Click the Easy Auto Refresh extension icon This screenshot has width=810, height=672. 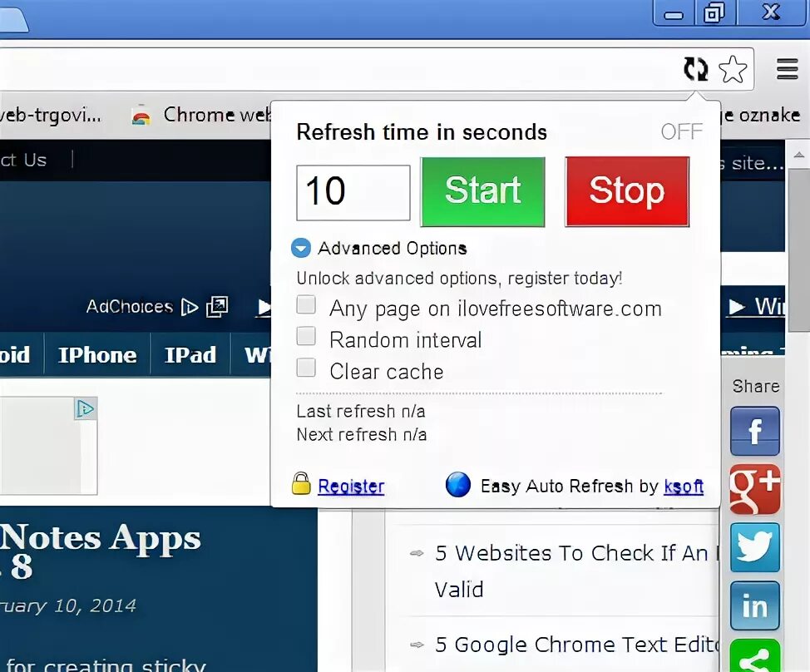(x=695, y=69)
